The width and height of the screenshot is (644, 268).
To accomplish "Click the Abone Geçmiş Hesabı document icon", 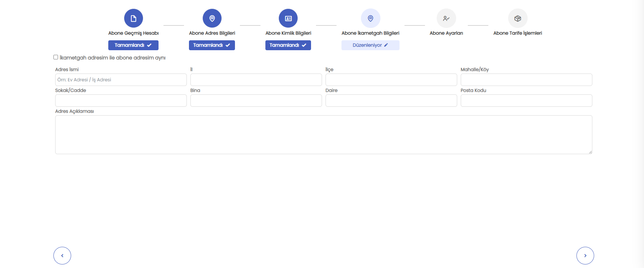I will point(133,18).
